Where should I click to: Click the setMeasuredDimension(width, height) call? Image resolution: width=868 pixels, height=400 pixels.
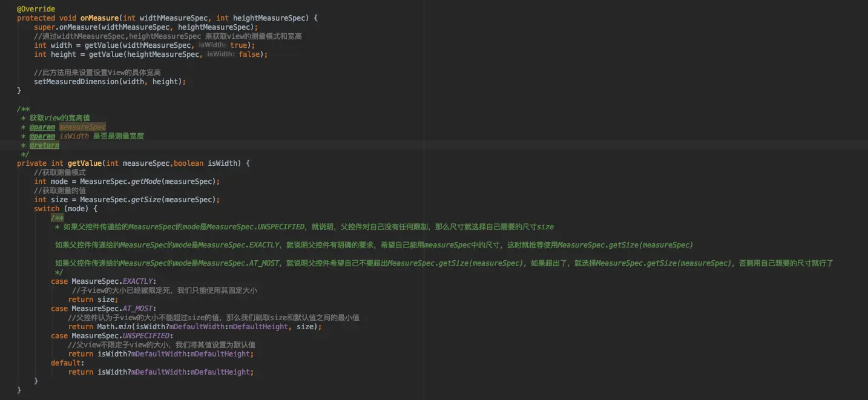click(x=110, y=82)
